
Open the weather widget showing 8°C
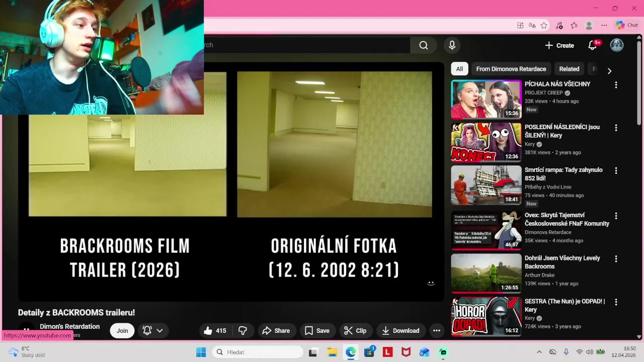click(x=27, y=352)
